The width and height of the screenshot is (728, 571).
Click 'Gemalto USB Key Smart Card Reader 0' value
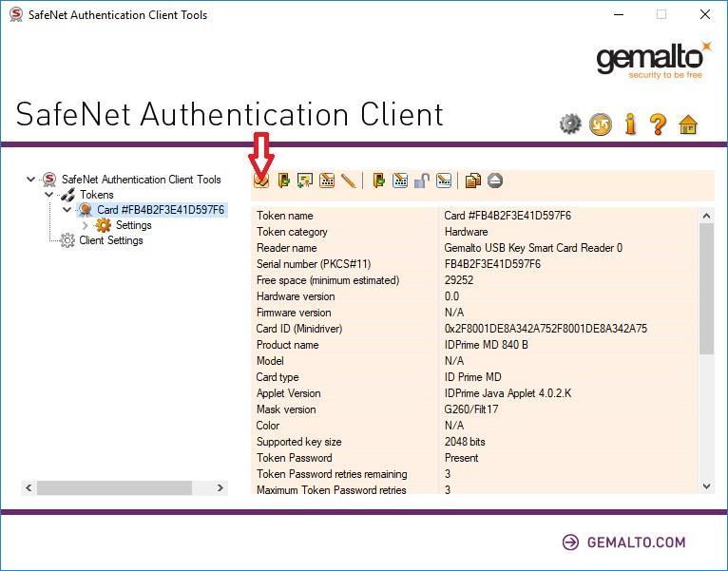tap(533, 248)
